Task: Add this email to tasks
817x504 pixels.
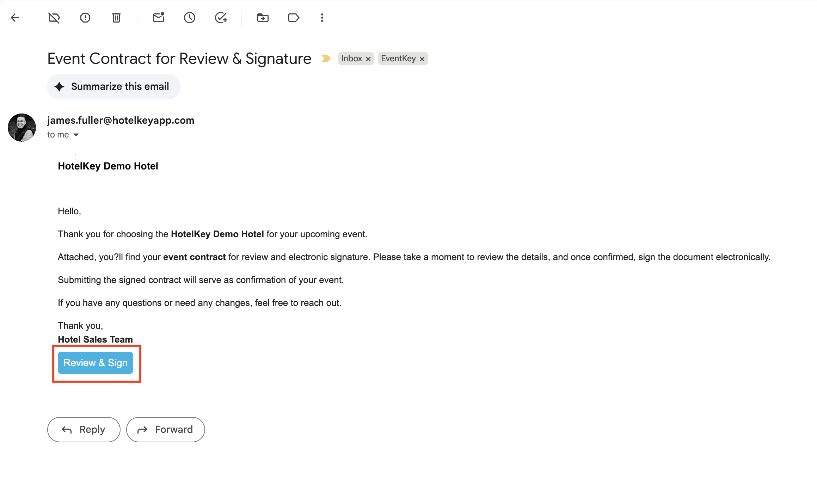Action: point(221,18)
